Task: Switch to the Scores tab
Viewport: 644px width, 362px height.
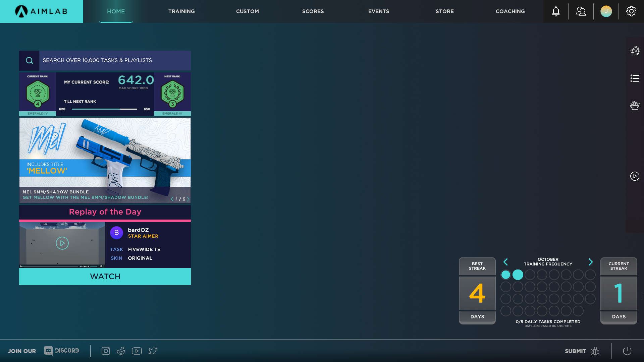Action: pyautogui.click(x=313, y=11)
